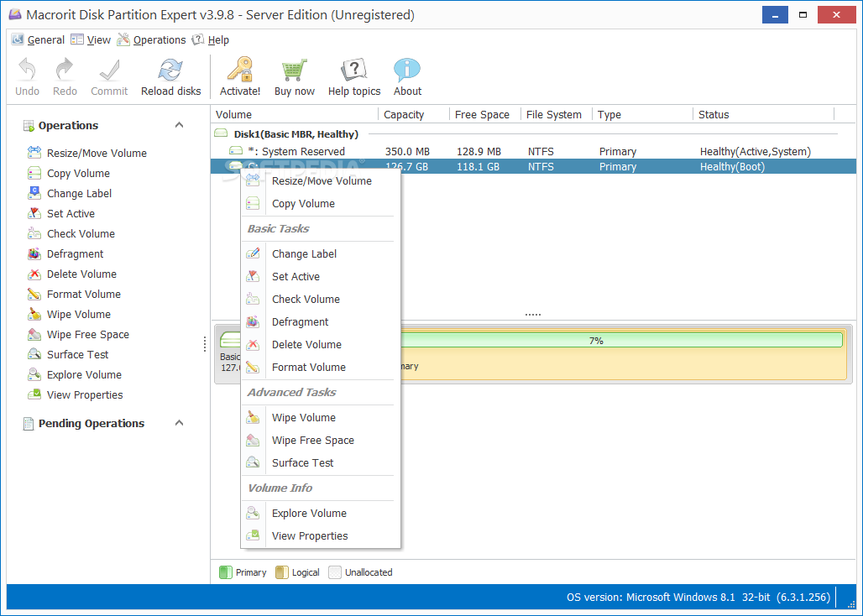Click the horizontal splitter dots above disk map
The image size is (863, 616).
pos(533,315)
